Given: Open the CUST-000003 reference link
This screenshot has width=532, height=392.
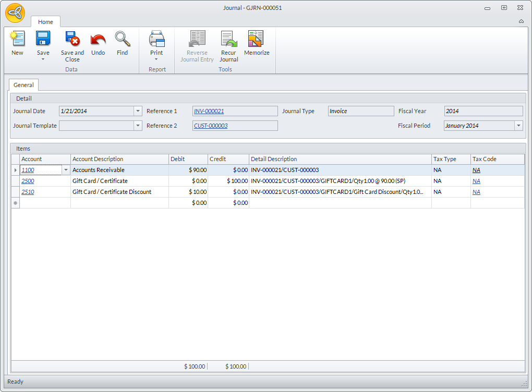Looking at the screenshot, I should coord(211,126).
